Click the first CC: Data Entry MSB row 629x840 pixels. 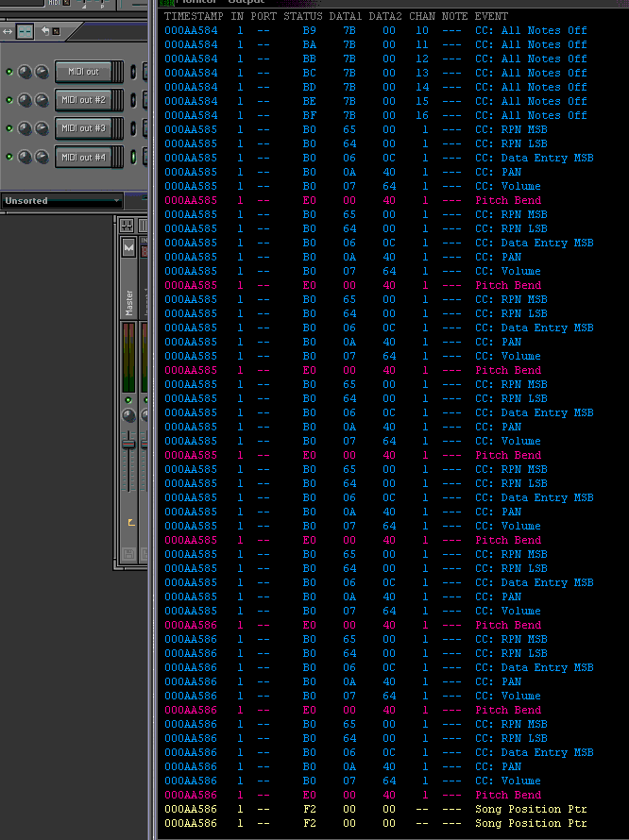point(379,158)
